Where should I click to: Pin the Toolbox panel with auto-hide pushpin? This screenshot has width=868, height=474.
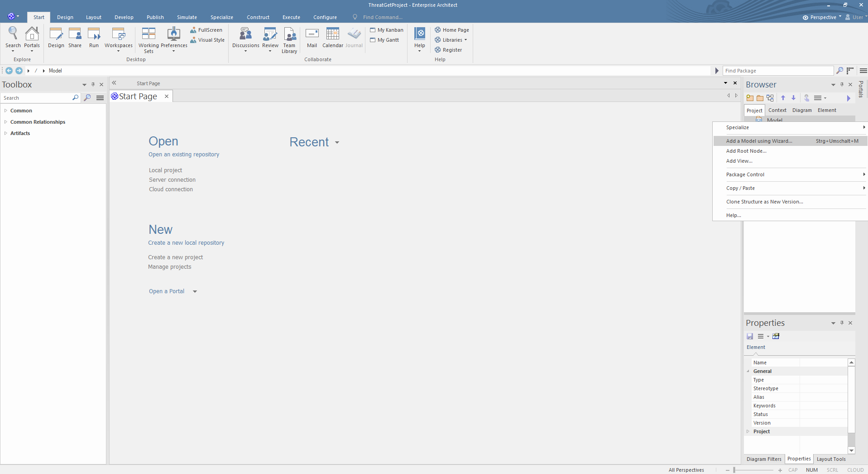[x=93, y=84]
